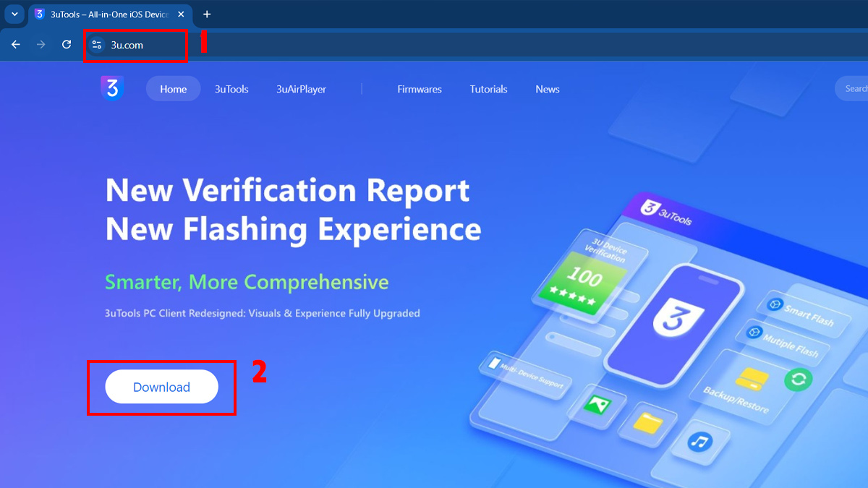
Task: Click the Multi-Device Support tile
Action: click(x=526, y=374)
